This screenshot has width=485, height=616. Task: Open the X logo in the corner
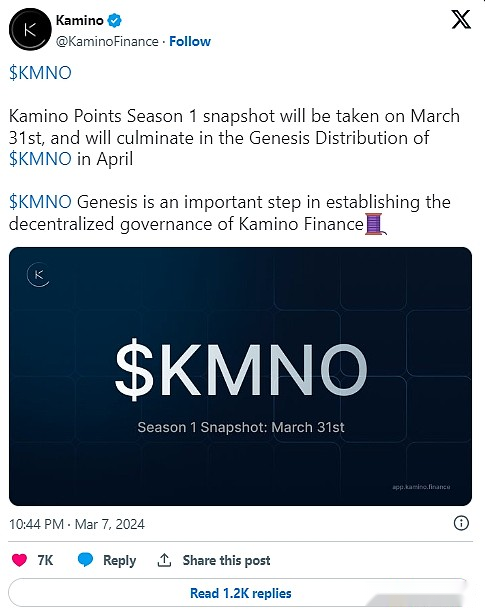(461, 20)
